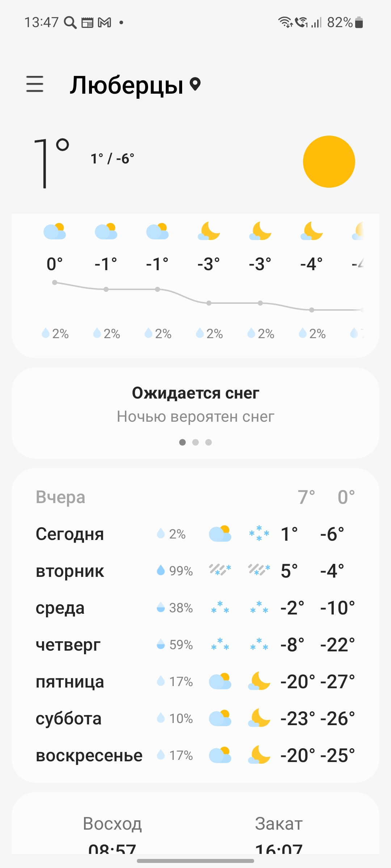Tap the search icon in status bar

point(70,22)
